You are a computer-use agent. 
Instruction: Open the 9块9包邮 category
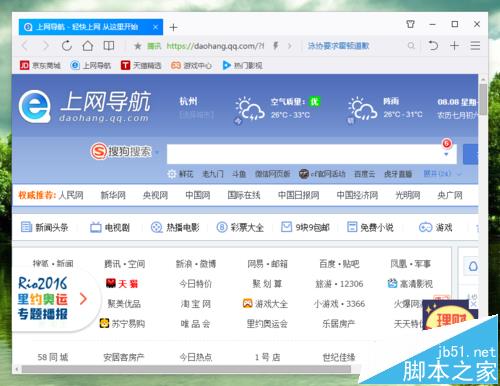click(x=305, y=227)
